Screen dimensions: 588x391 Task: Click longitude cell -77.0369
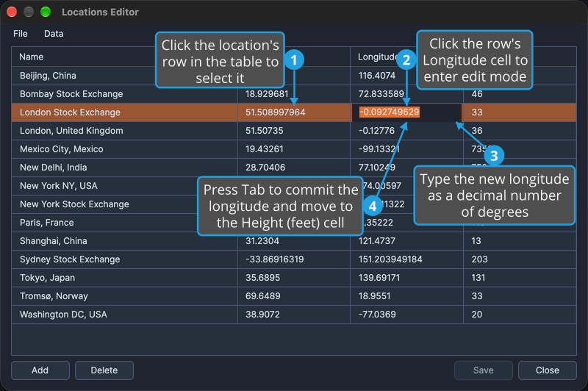(407, 315)
